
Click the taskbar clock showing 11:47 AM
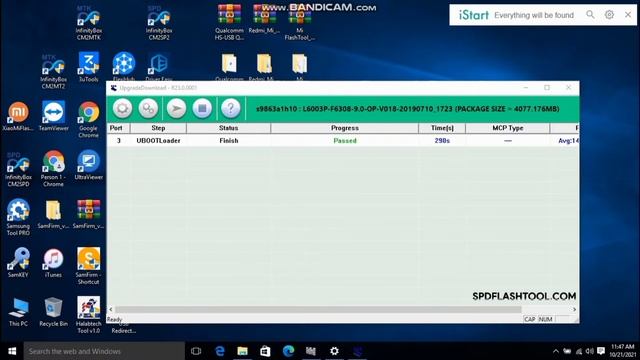(x=623, y=351)
